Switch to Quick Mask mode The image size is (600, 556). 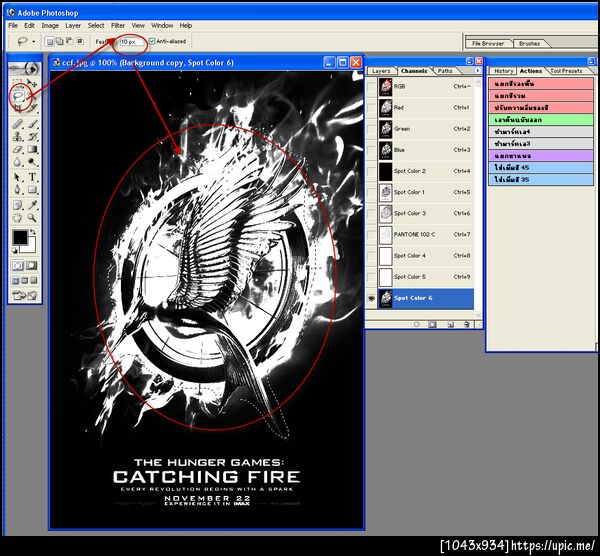32,265
